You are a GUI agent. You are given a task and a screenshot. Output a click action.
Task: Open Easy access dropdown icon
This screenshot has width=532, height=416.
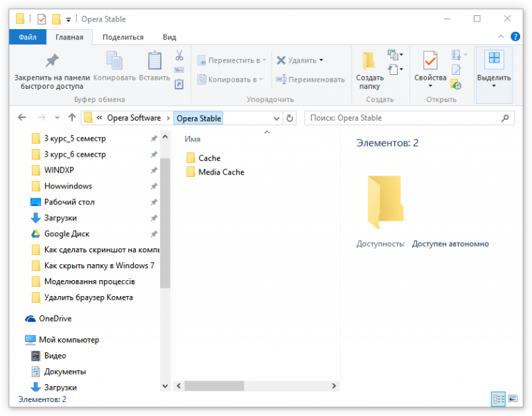point(395,69)
